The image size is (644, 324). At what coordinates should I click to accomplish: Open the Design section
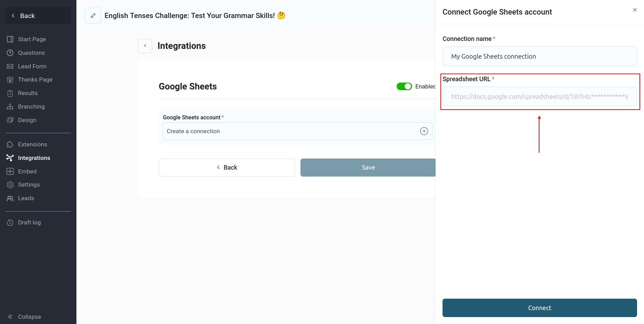tap(27, 120)
